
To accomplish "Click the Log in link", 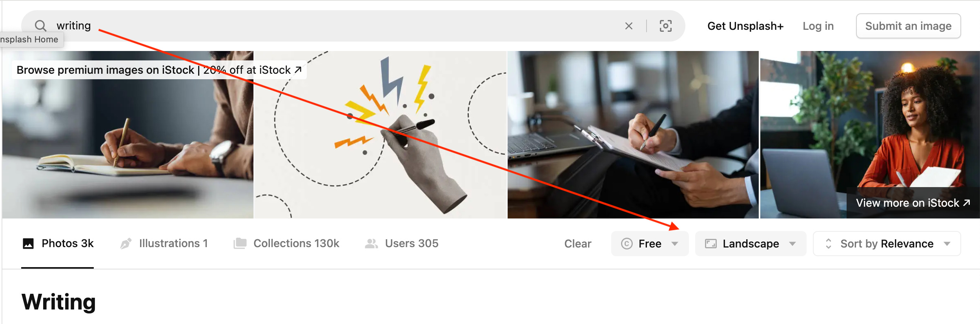I will click(x=818, y=26).
